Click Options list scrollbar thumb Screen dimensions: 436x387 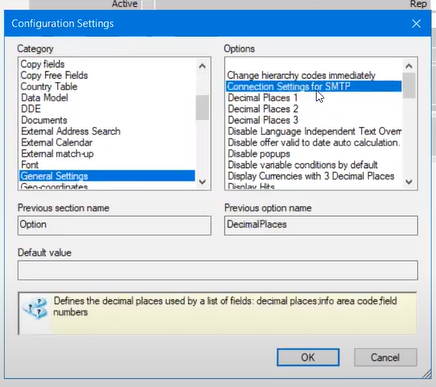[x=409, y=86]
